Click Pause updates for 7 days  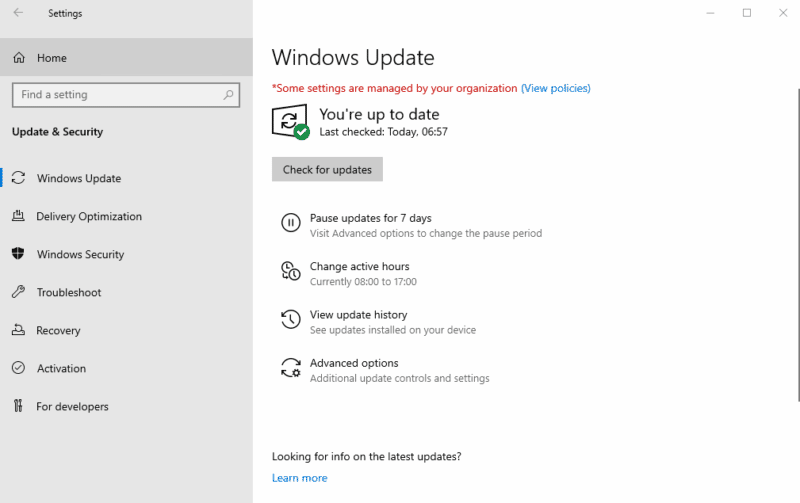pyautogui.click(x=370, y=218)
